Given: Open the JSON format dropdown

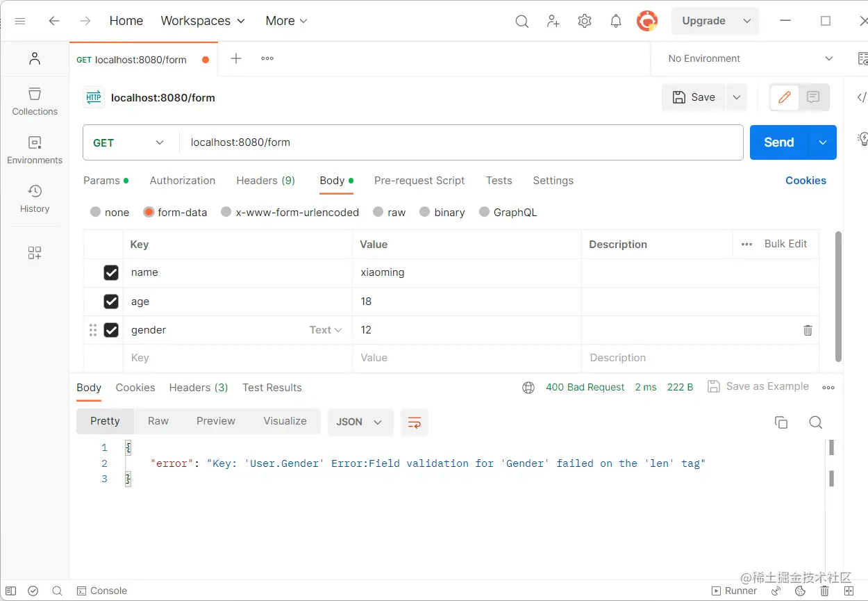Looking at the screenshot, I should tap(360, 422).
